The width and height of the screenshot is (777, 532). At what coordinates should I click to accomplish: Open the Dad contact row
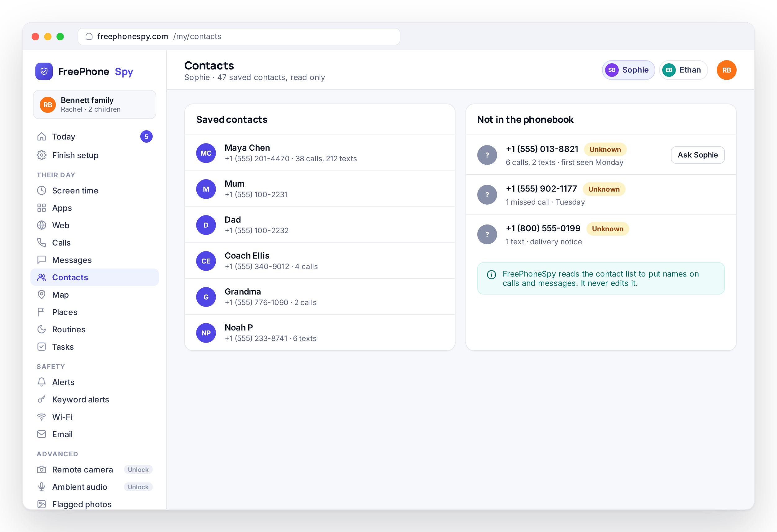coord(320,225)
